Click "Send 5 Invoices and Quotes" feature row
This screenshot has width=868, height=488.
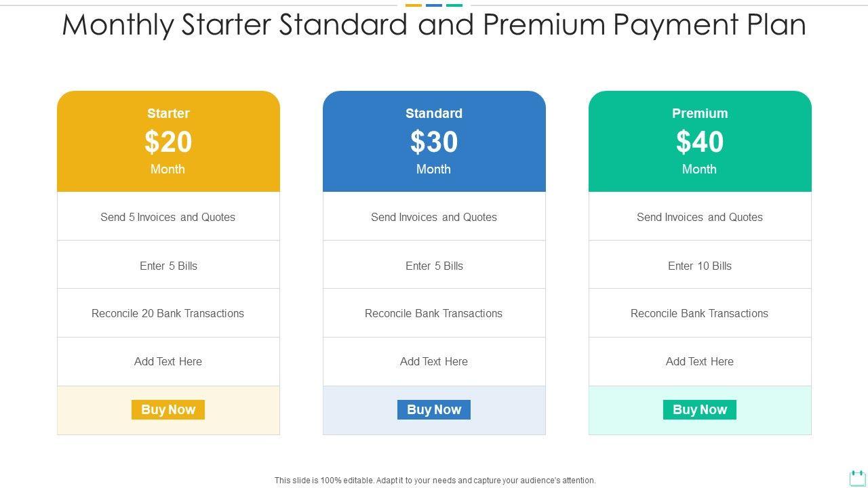coord(168,217)
